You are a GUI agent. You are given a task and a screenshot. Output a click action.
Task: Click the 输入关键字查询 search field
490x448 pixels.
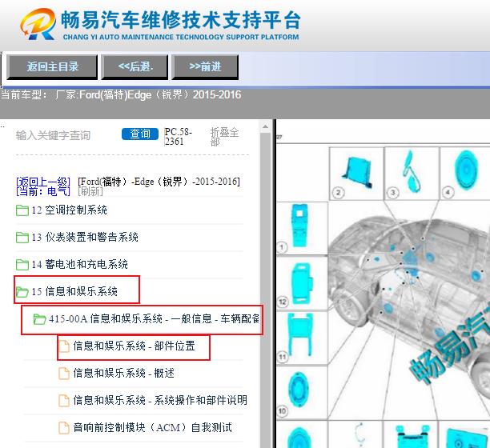53,135
